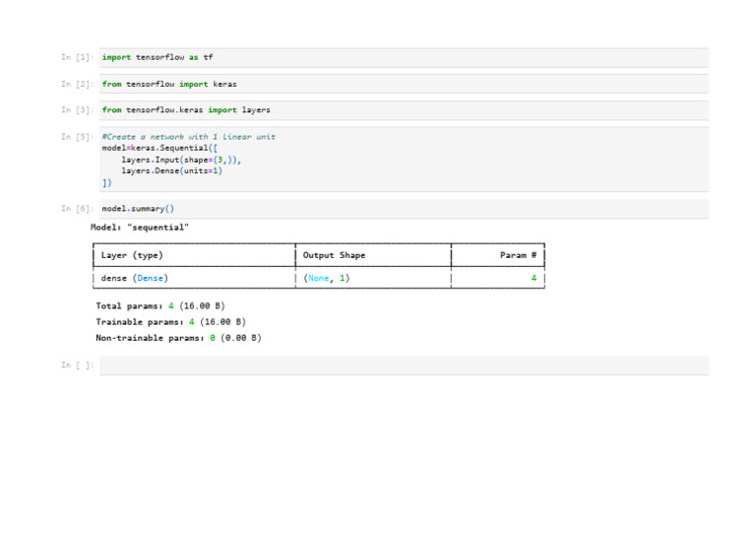
Task: Click the 'Trainable params: 4 (16.00 B)' line
Action: tap(170, 322)
